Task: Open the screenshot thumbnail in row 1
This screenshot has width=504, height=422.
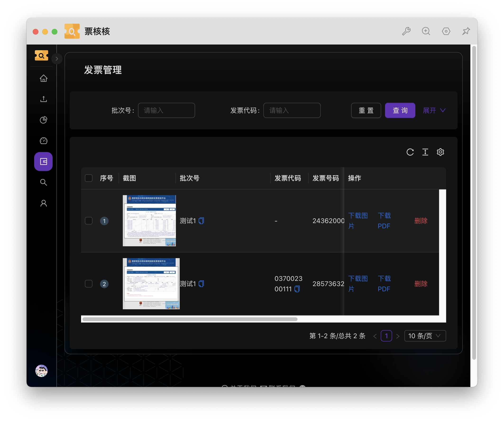Action: 149,221
